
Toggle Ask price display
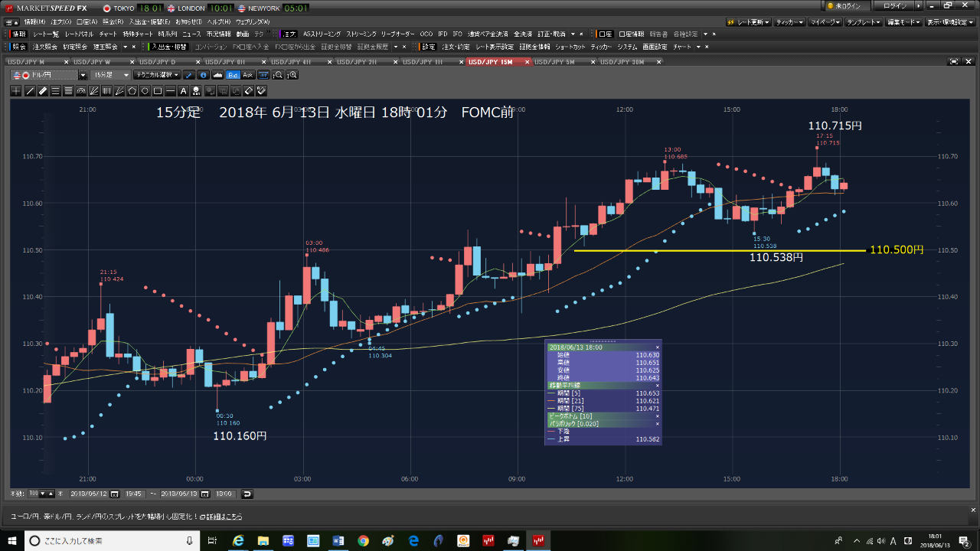(247, 75)
